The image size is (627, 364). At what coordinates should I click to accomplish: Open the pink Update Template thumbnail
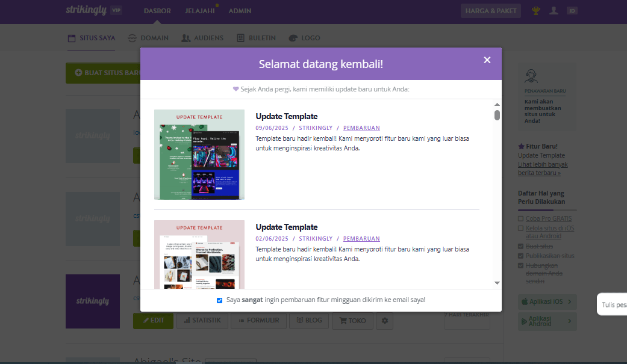199,254
